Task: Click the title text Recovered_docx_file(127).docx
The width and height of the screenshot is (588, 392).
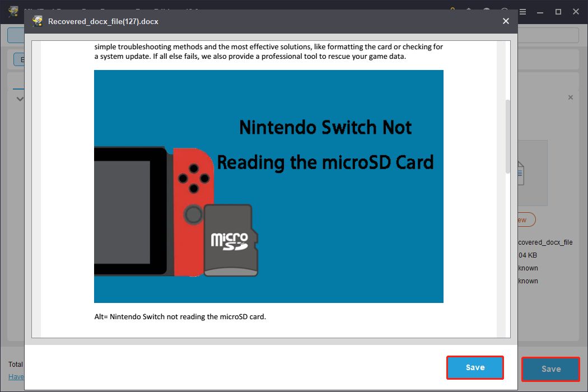Action: (x=103, y=21)
